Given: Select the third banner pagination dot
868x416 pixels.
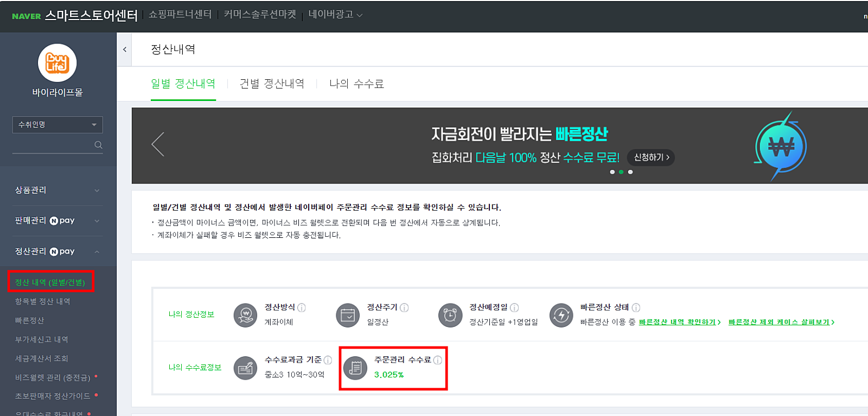Looking at the screenshot, I should pyautogui.click(x=630, y=172).
